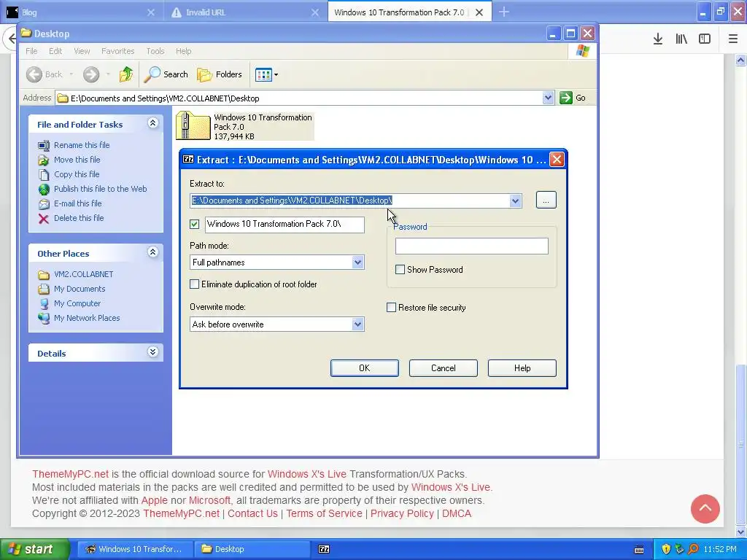The image size is (747, 560).
Task: Open the Help menu
Action: (x=183, y=51)
